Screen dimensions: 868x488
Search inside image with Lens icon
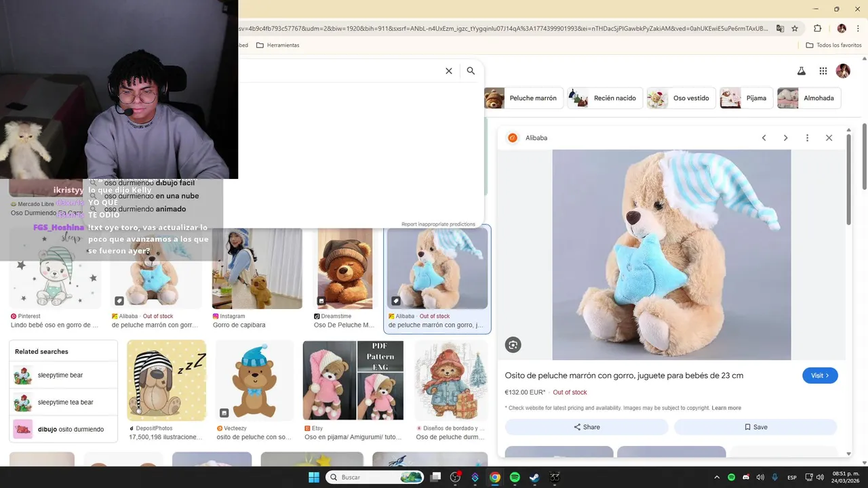click(513, 345)
